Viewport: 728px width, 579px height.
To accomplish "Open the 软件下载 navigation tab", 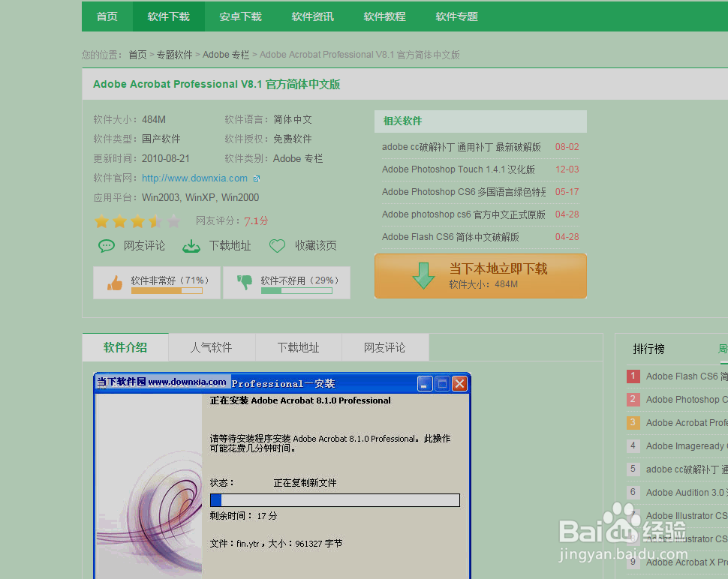I will (169, 16).
